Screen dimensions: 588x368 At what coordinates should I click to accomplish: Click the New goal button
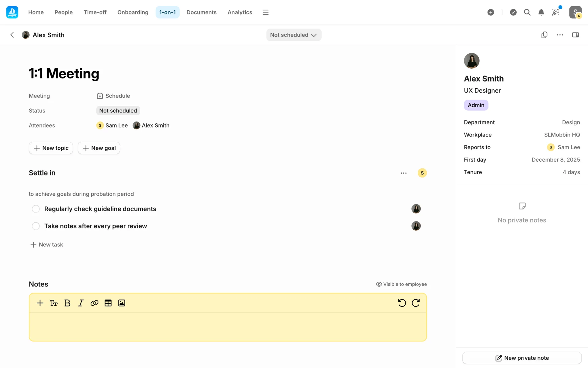click(x=99, y=148)
